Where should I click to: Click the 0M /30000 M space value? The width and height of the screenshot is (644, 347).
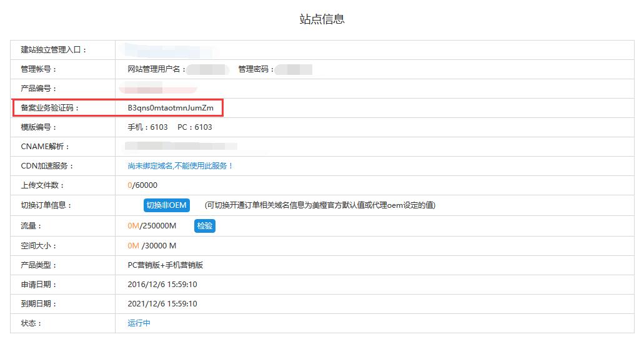point(152,246)
